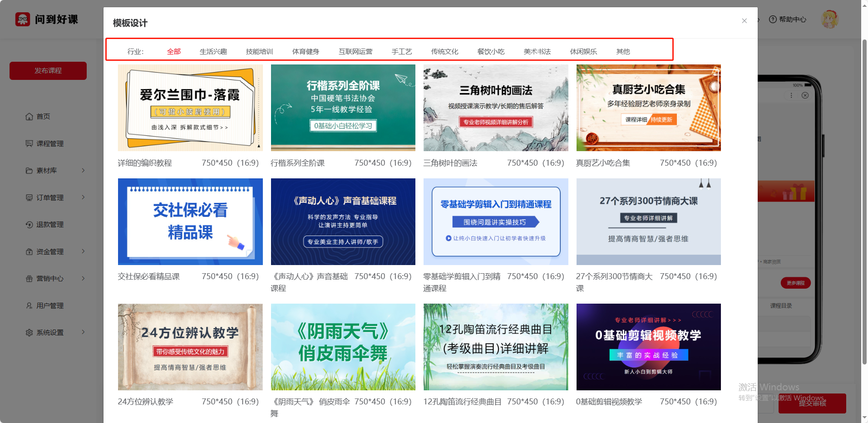Expand the 系统设置 submenu chevron

[83, 332]
